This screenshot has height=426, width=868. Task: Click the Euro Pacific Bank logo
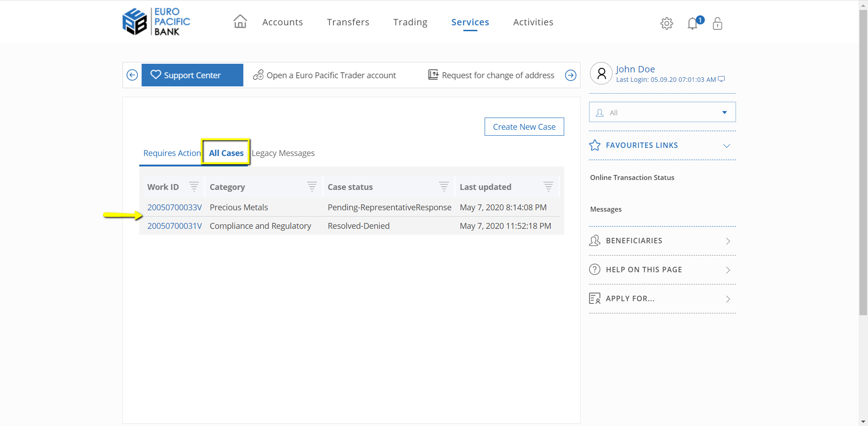[x=156, y=22]
